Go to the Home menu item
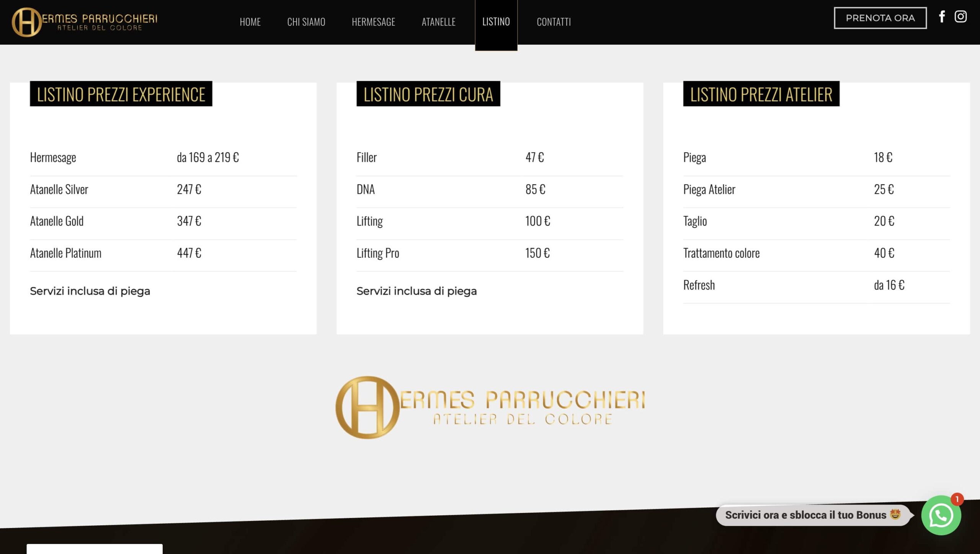The height and width of the screenshot is (554, 980). point(250,22)
